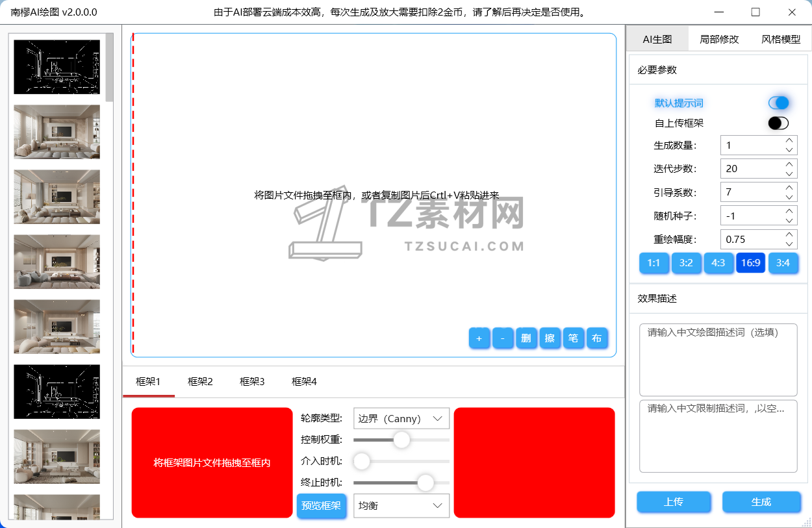Click the - canvas button

point(503,338)
